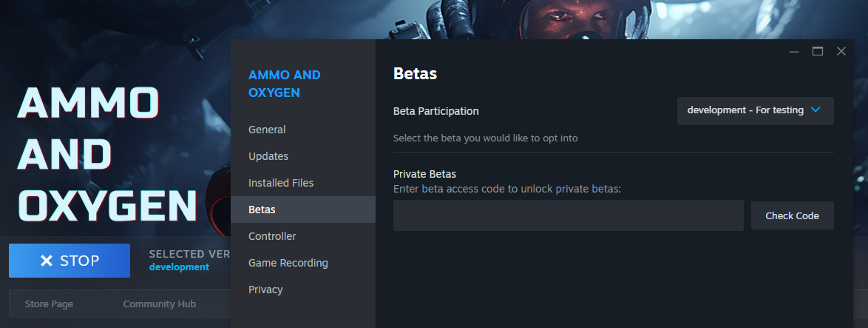Close the properties dialog
Viewport: 868px width, 328px height.
[x=841, y=52]
